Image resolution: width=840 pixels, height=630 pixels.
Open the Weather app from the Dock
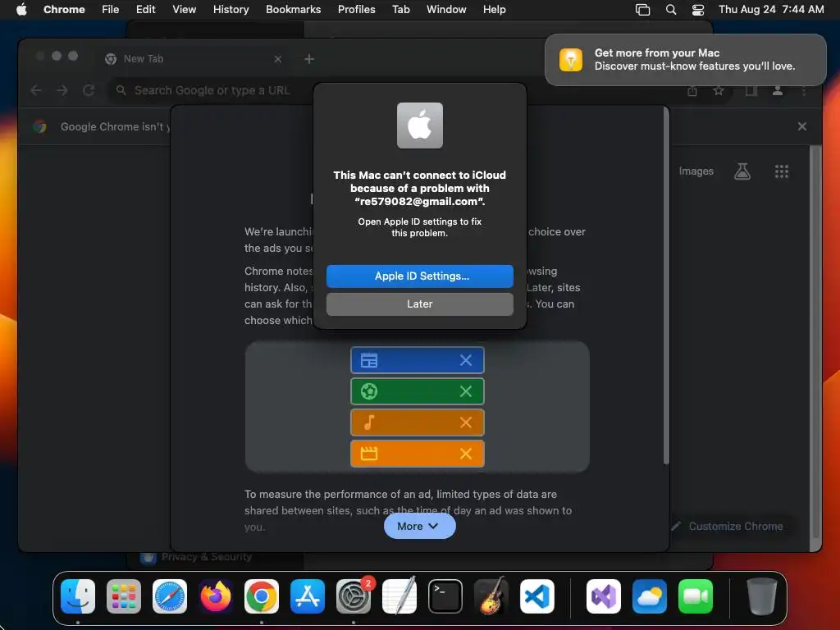coord(650,596)
